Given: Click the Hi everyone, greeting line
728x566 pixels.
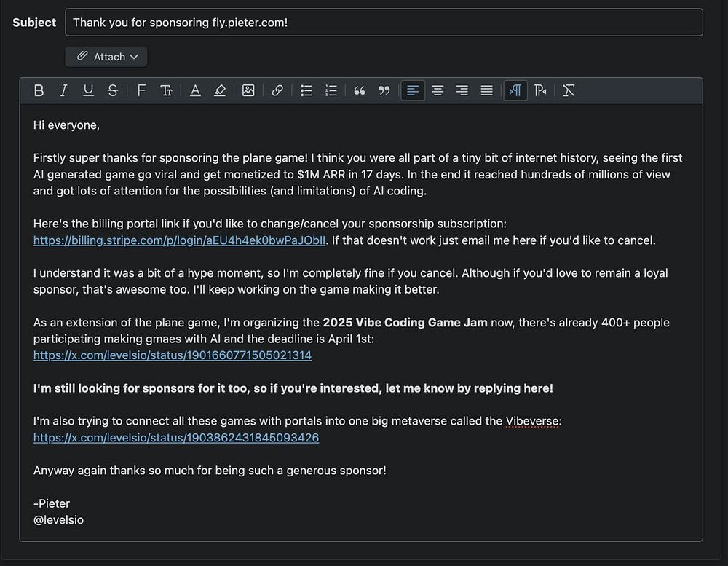Looking at the screenshot, I should [66, 125].
